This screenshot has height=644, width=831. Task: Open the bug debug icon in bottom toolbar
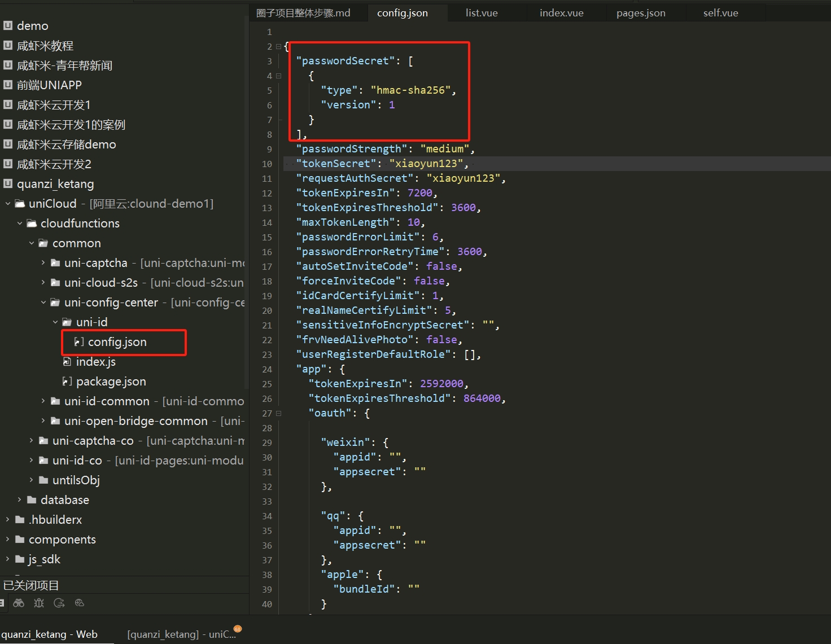[x=39, y=603]
